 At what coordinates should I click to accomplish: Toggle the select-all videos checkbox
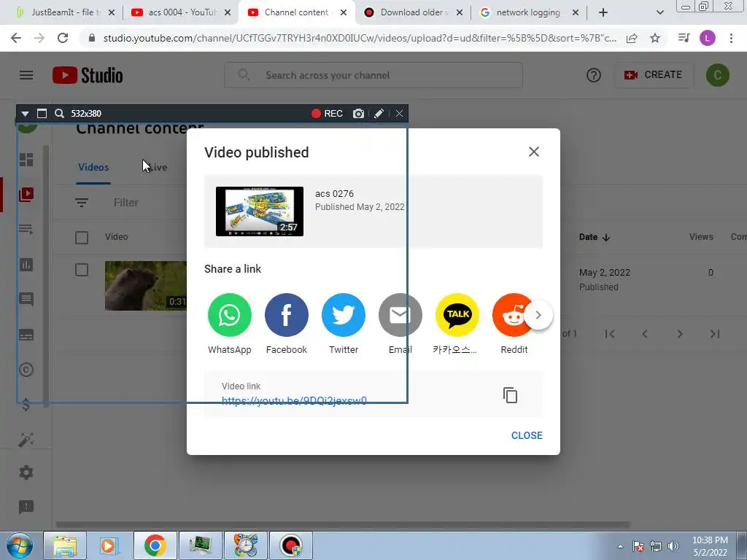click(82, 237)
